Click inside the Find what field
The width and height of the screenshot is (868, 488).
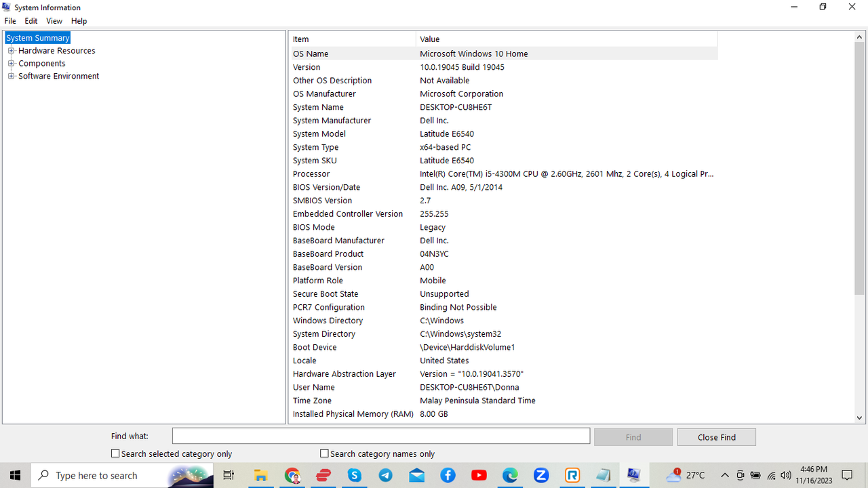(380, 436)
